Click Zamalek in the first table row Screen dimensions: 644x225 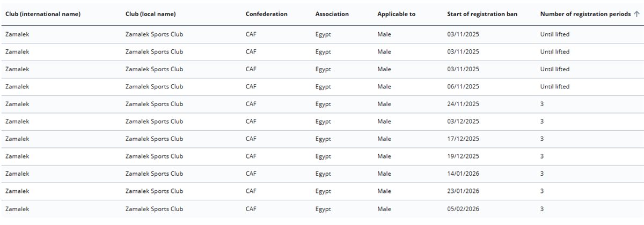coord(17,34)
